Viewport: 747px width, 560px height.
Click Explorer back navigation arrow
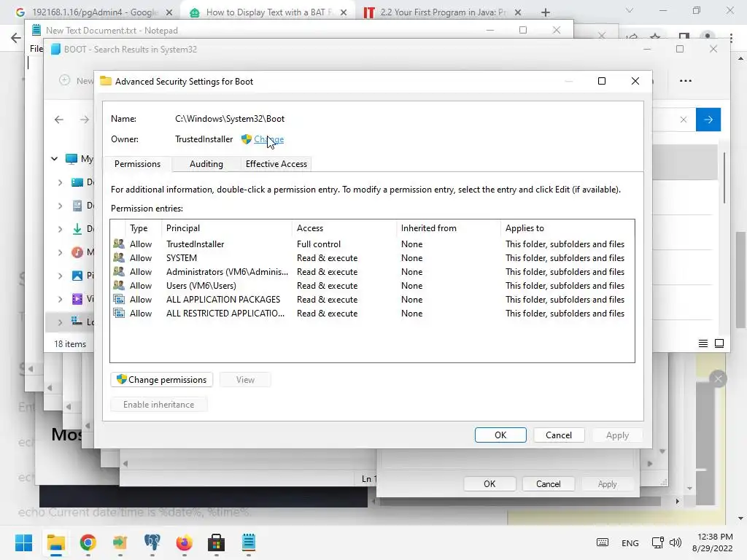(x=58, y=120)
